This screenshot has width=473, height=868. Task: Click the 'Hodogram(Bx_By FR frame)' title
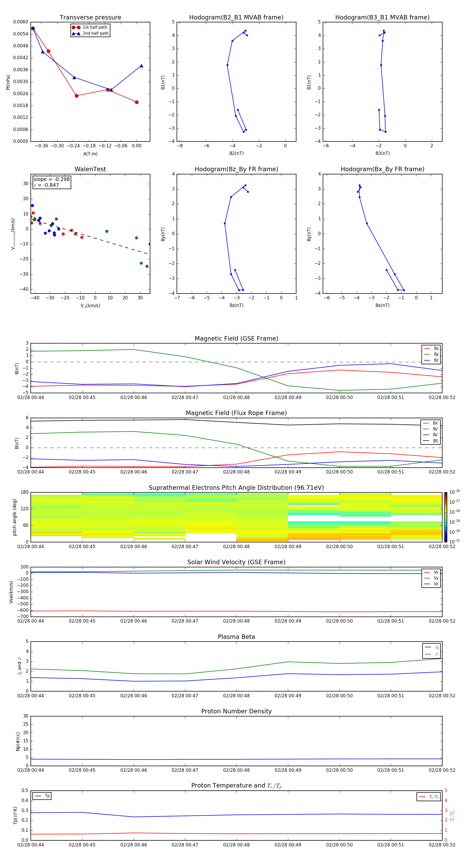click(382, 169)
